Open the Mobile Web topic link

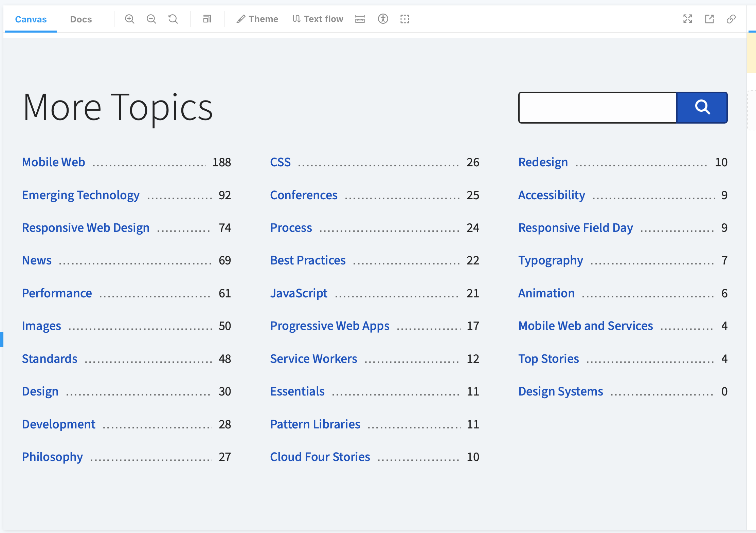coord(53,162)
